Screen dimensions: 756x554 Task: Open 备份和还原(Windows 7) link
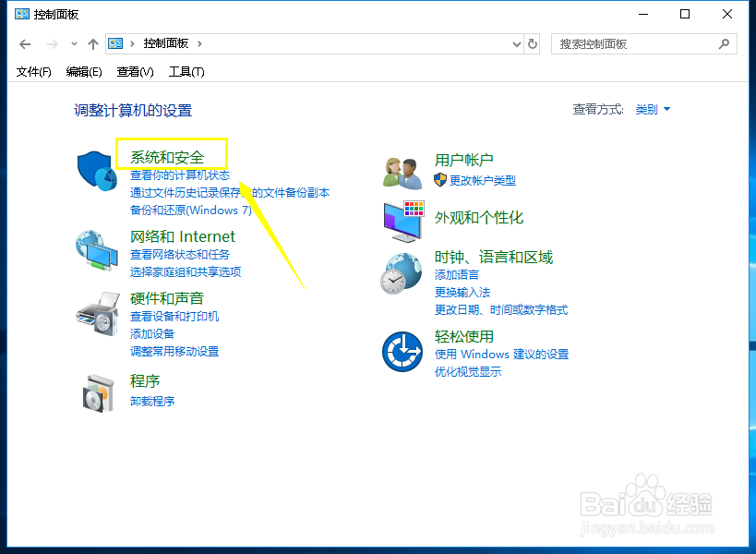click(x=191, y=211)
